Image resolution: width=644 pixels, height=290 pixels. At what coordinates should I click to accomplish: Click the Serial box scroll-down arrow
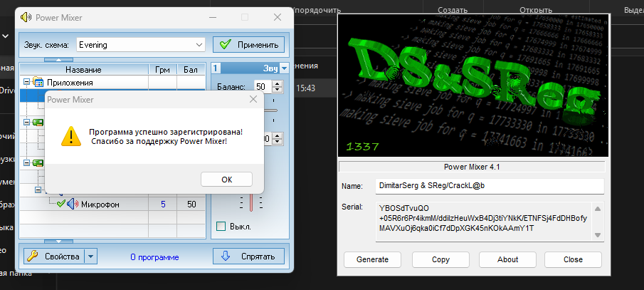(598, 235)
